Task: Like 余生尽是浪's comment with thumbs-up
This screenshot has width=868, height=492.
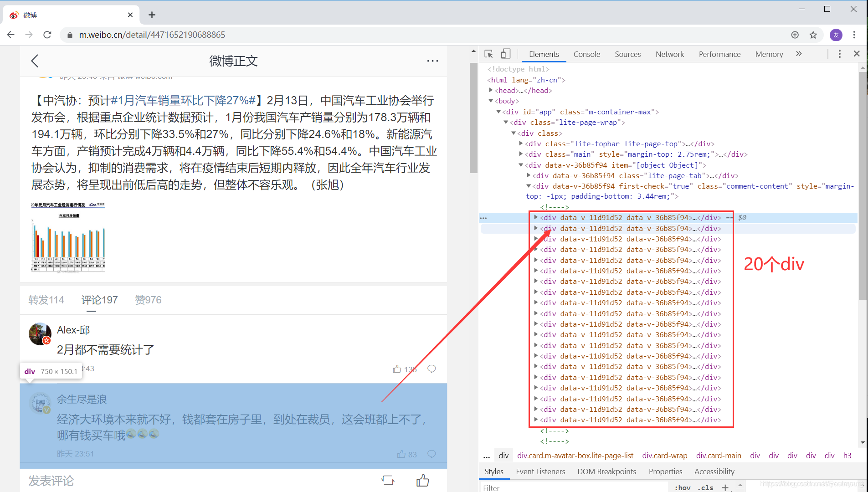Action: click(401, 454)
